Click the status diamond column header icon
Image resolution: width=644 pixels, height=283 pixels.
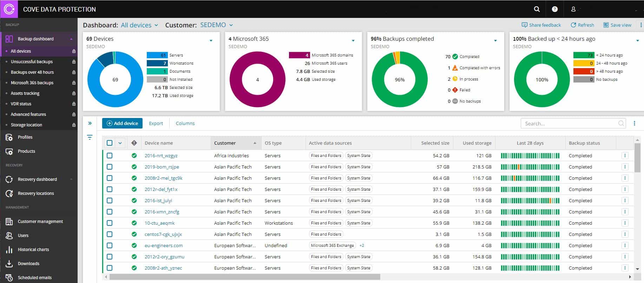(134, 143)
